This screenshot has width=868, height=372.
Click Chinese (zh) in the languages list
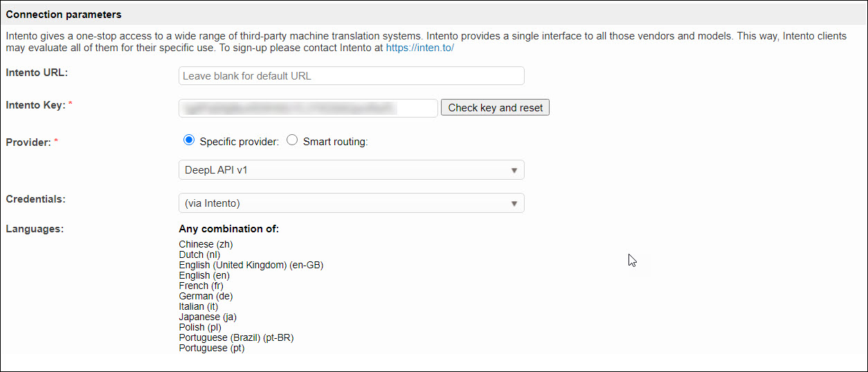pyautogui.click(x=206, y=244)
